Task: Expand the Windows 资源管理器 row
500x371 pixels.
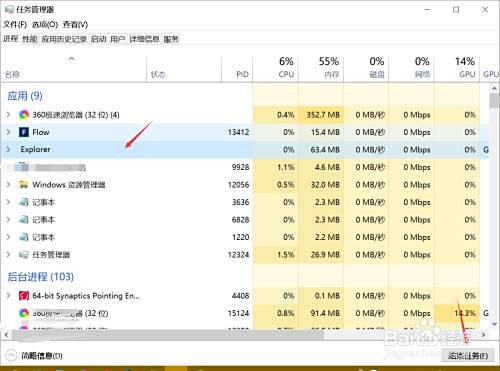Action: pyautogui.click(x=9, y=184)
